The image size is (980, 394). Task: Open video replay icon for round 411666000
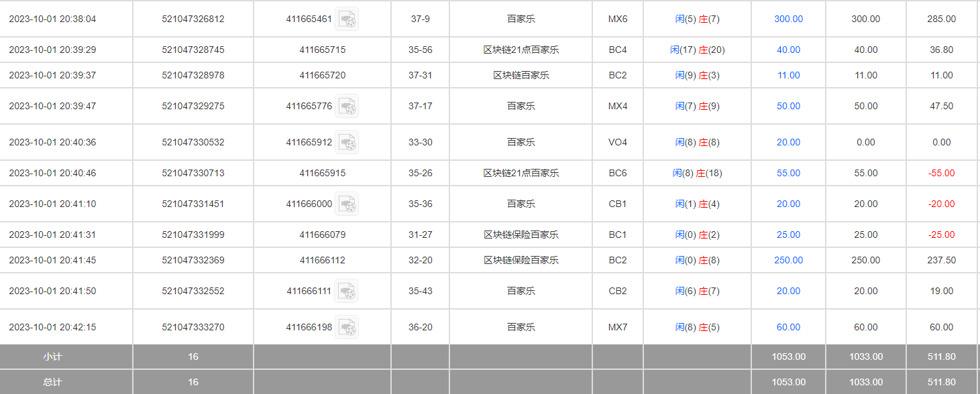pos(347,204)
